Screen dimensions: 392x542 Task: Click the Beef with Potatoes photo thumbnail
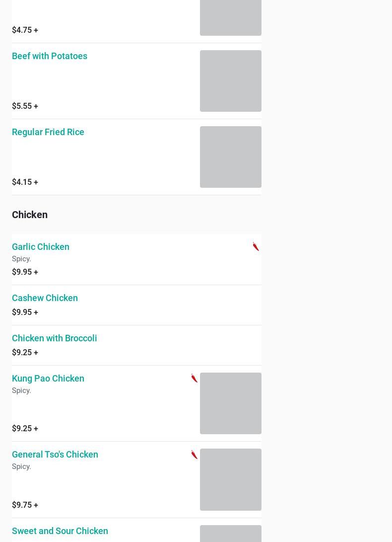point(231,81)
